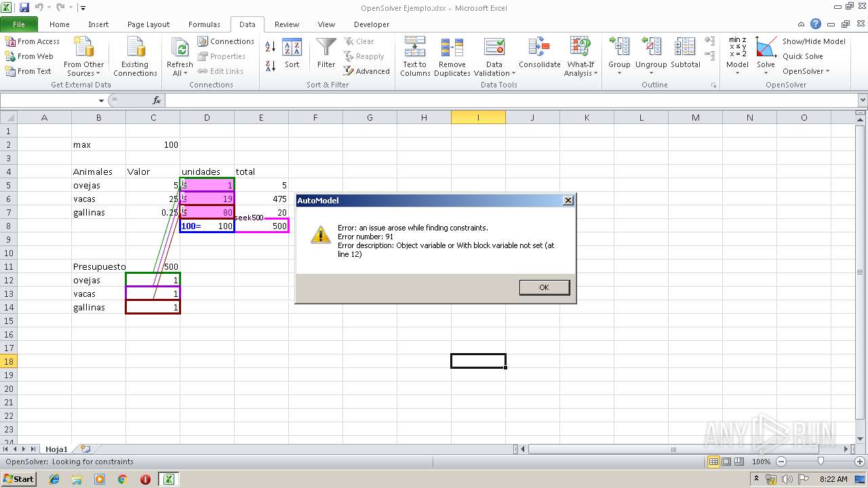This screenshot has width=868, height=488.
Task: Click OpenSolver Model button
Action: click(x=737, y=57)
